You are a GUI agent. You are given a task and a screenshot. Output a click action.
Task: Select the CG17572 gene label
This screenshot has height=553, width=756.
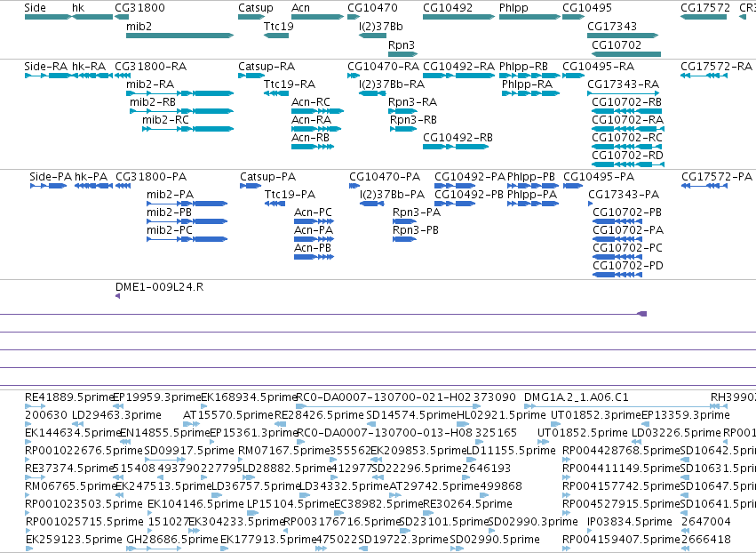(705, 8)
